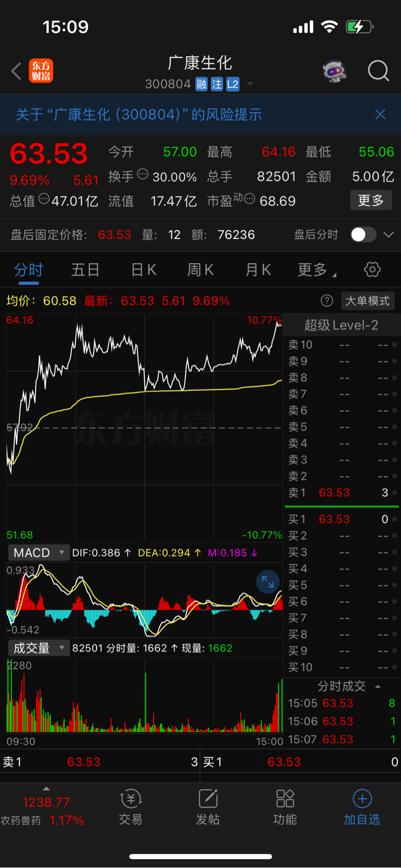Viewport: 401px width, 868px height.
Task: Dismiss the risk warning banner
Action: pyautogui.click(x=380, y=114)
